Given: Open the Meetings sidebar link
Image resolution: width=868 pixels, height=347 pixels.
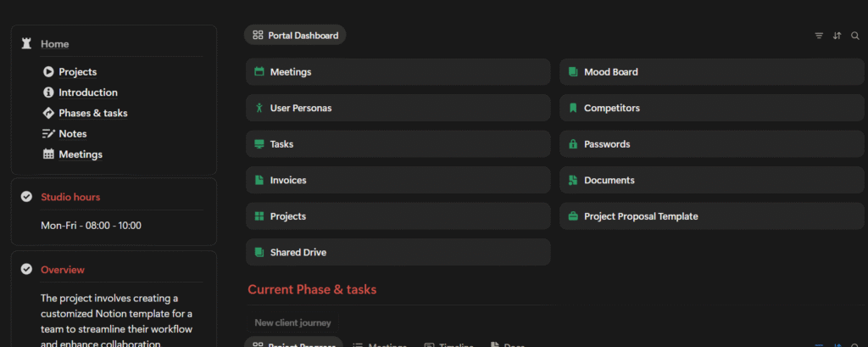Looking at the screenshot, I should [x=81, y=154].
